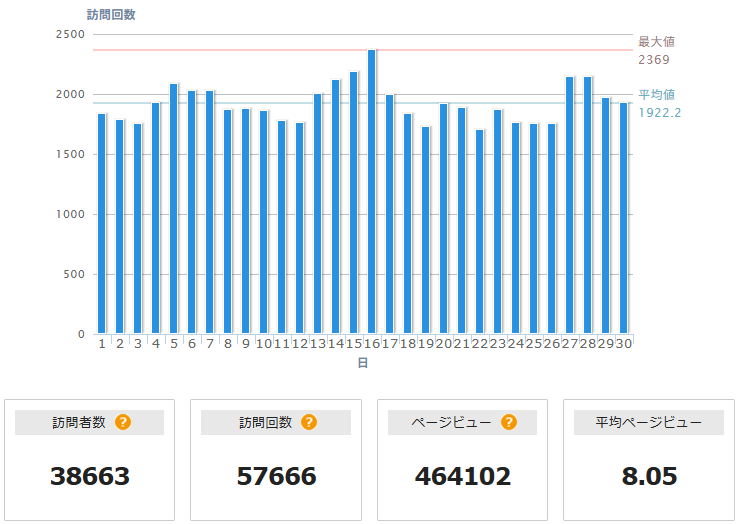Viewport: 736px width, 524px height.
Task: Select the average value 1922.2 text
Action: tap(660, 112)
